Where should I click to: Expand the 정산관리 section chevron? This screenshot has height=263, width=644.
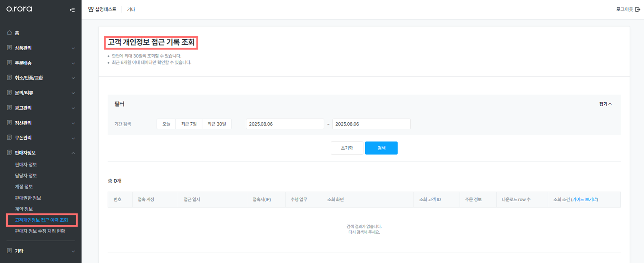point(73,123)
